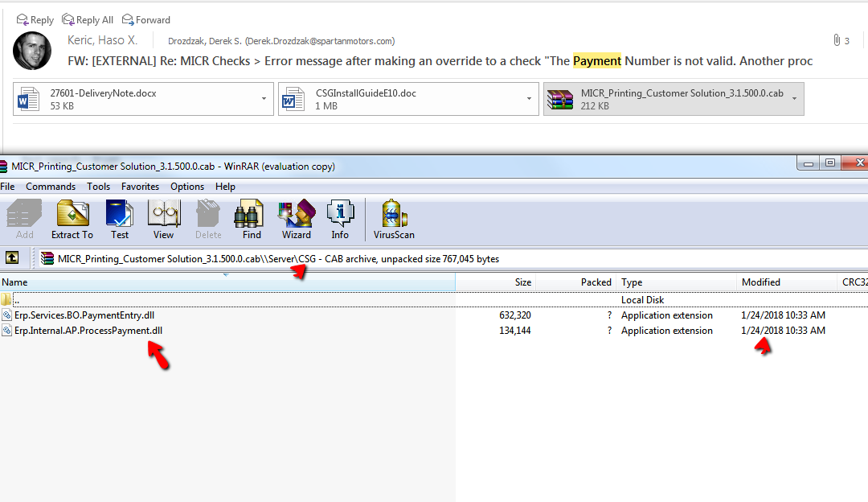Open dropdown for CSGInstallGuideE10.doc attachment
The height and width of the screenshot is (502, 868).
(529, 99)
